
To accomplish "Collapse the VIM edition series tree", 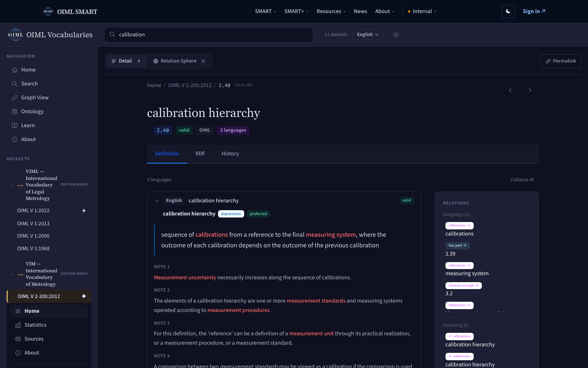I will [x=12, y=275].
